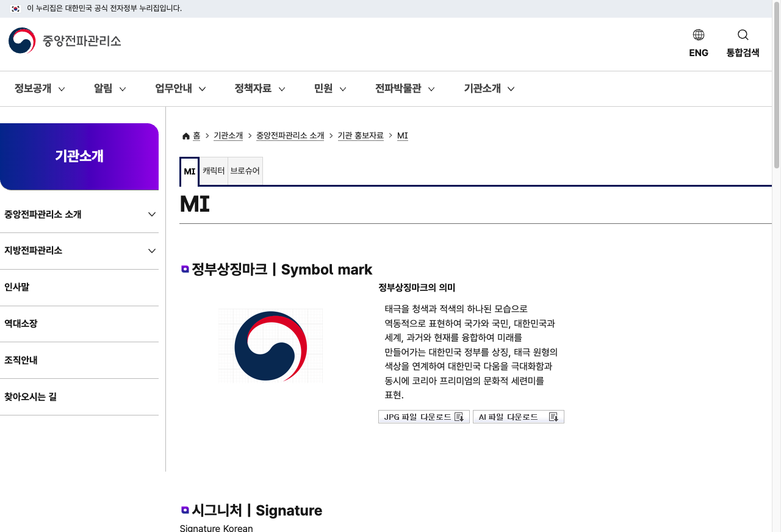Expand 지방전파관리소 sidebar section
This screenshot has height=532, width=781.
(x=79, y=251)
